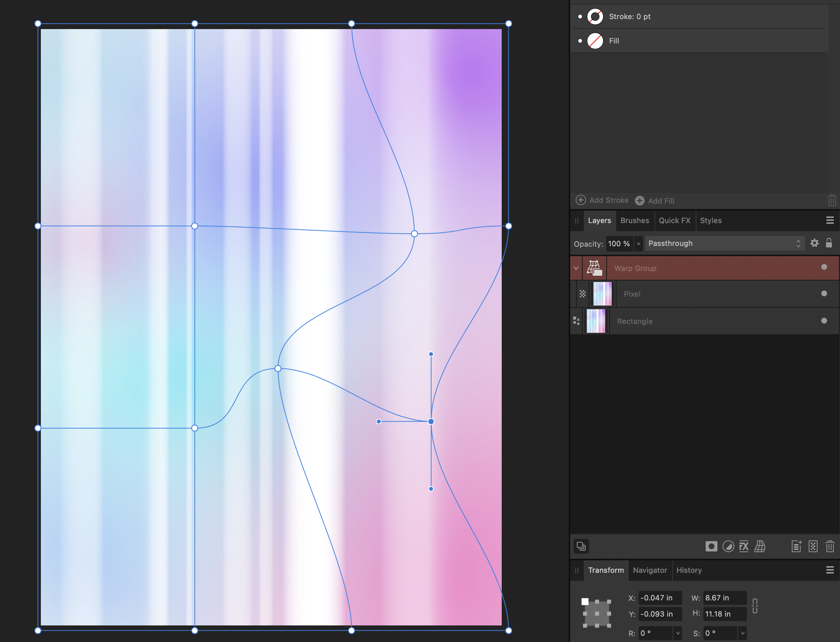Viewport: 840px width, 642px height.
Task: Open the Layers panel options menu
Action: pos(830,221)
